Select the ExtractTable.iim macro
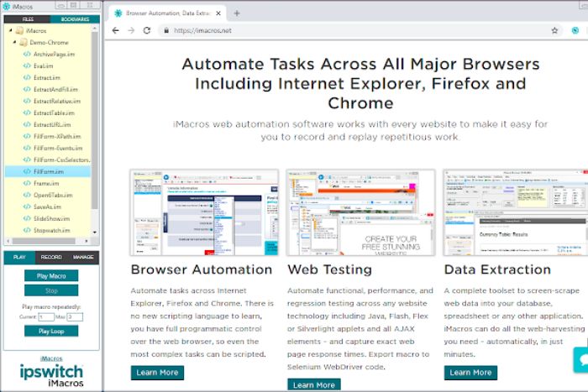The height and width of the screenshot is (392, 588). [57, 112]
